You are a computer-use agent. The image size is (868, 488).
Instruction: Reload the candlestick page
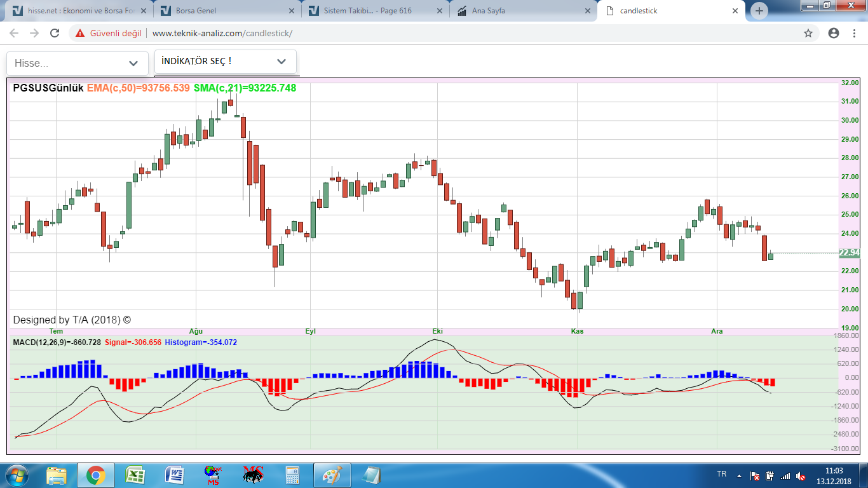(55, 33)
